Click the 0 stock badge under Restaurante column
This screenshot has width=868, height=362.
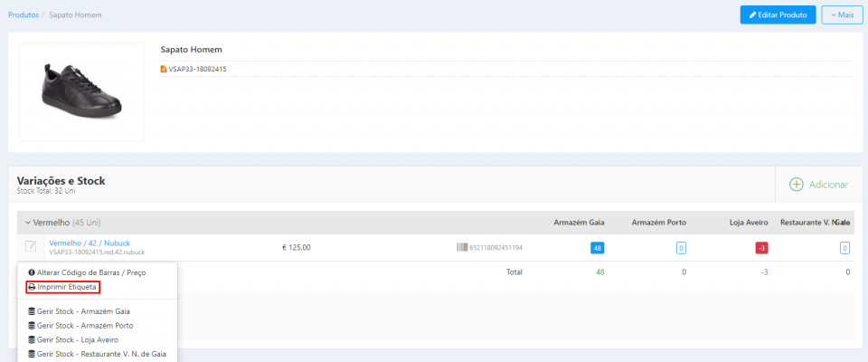click(844, 248)
